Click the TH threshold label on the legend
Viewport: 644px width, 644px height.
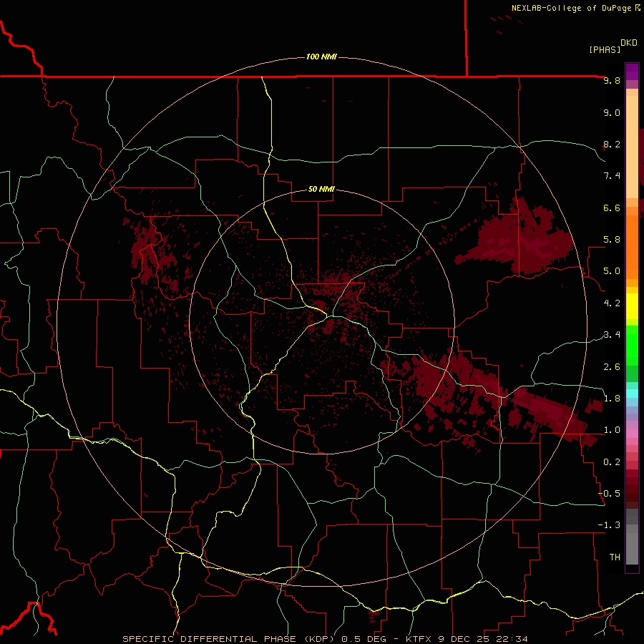(x=615, y=557)
